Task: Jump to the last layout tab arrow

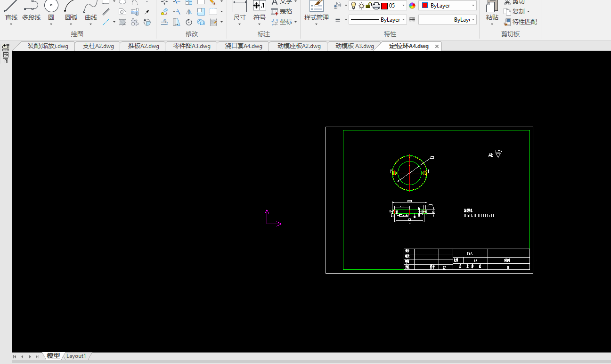Action: coord(37,356)
